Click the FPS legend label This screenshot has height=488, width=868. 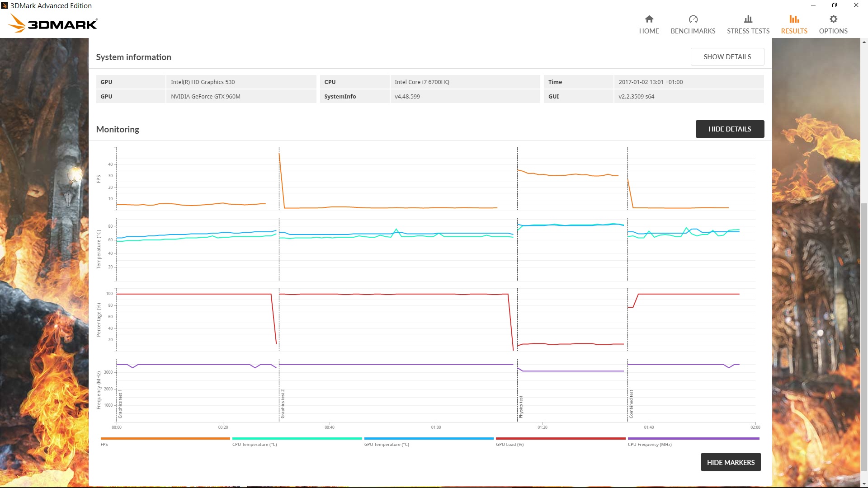point(104,445)
